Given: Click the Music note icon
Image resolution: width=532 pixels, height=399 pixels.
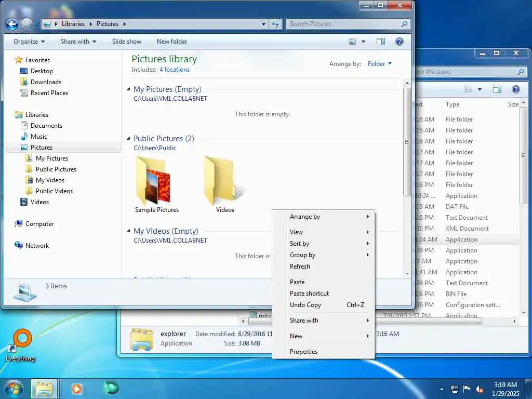Looking at the screenshot, I should 24,137.
